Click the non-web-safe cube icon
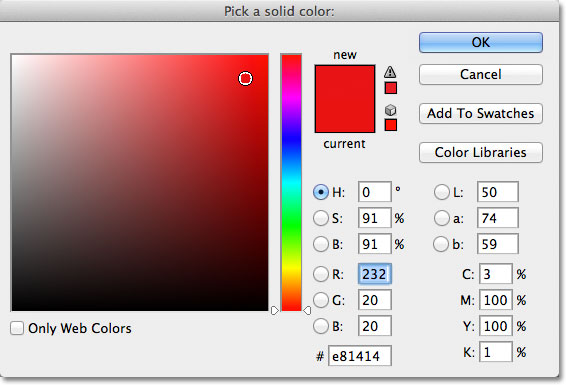 point(391,110)
